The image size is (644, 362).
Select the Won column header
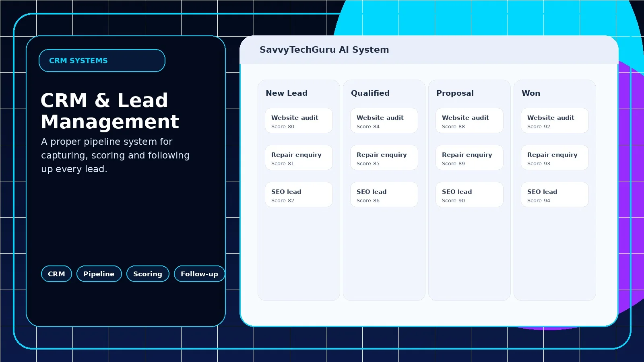click(x=531, y=93)
